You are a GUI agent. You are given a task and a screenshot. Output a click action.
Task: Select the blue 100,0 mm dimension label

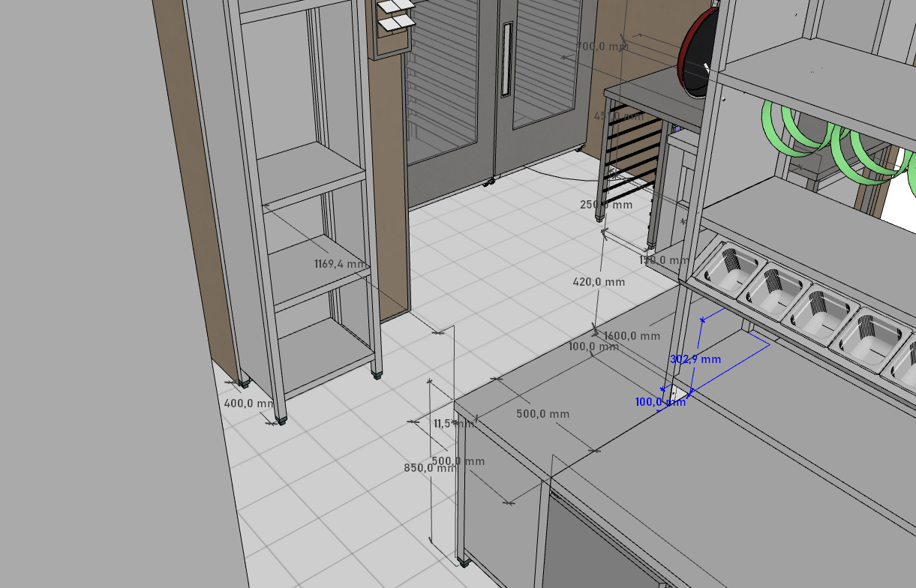660,402
